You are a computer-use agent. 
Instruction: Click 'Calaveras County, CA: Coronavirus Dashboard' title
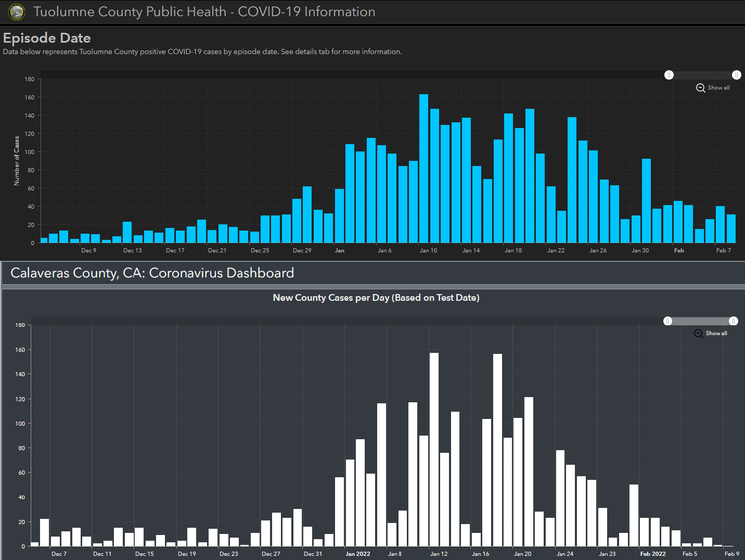(152, 273)
